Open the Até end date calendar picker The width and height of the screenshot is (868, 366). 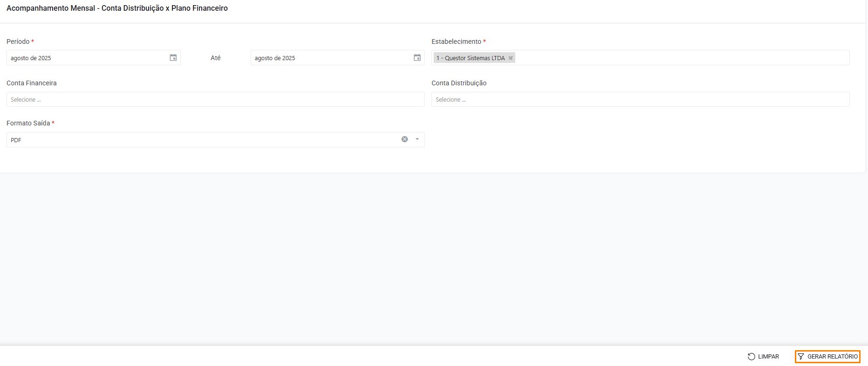pos(417,58)
